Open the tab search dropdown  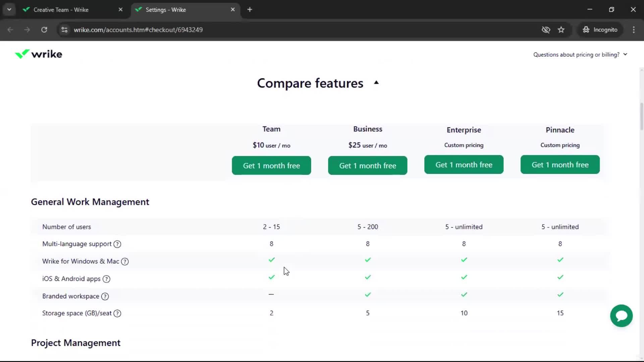click(x=9, y=10)
